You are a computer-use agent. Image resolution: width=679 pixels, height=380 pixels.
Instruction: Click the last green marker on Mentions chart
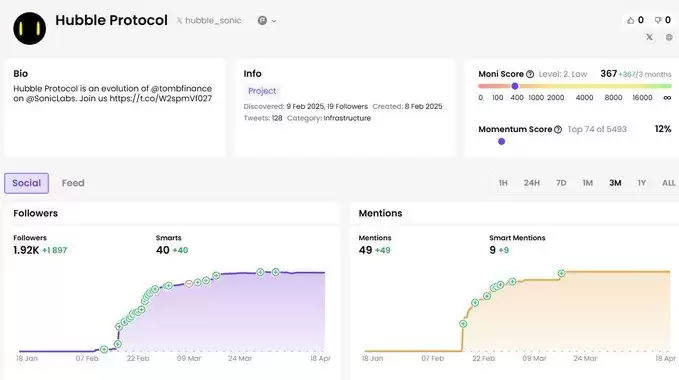(x=561, y=273)
